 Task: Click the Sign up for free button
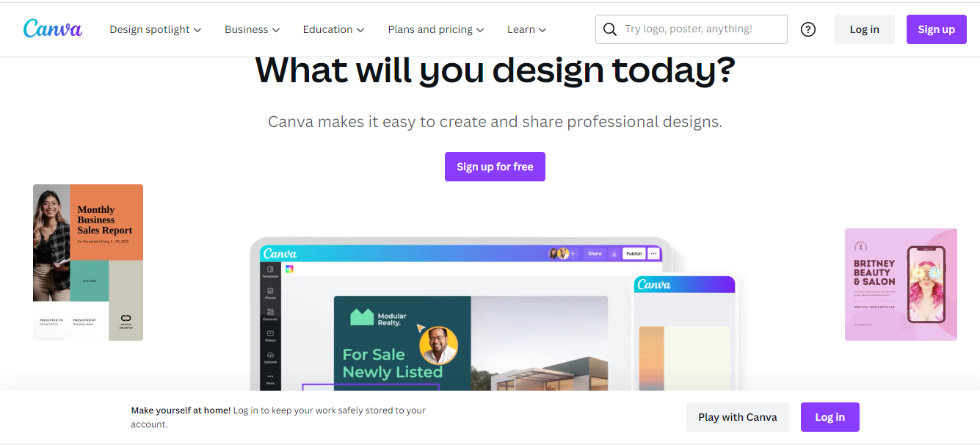(x=495, y=167)
